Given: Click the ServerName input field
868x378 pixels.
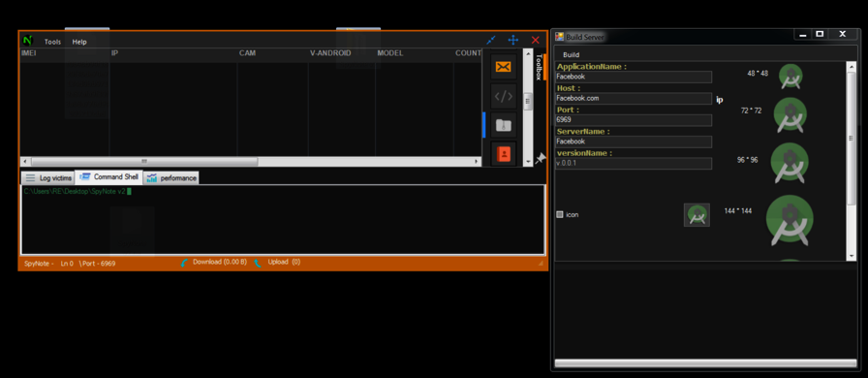Looking at the screenshot, I should point(634,142).
